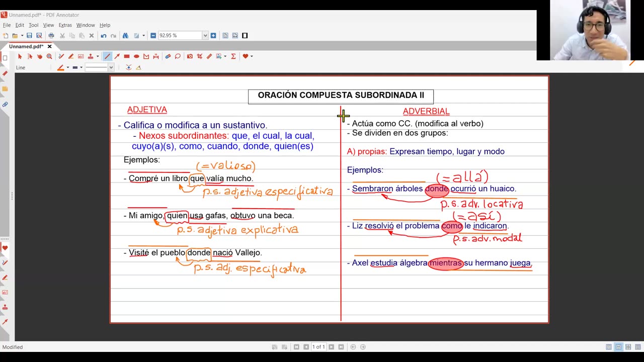Expand the Favorites heart dropdown arrow

[252, 56]
